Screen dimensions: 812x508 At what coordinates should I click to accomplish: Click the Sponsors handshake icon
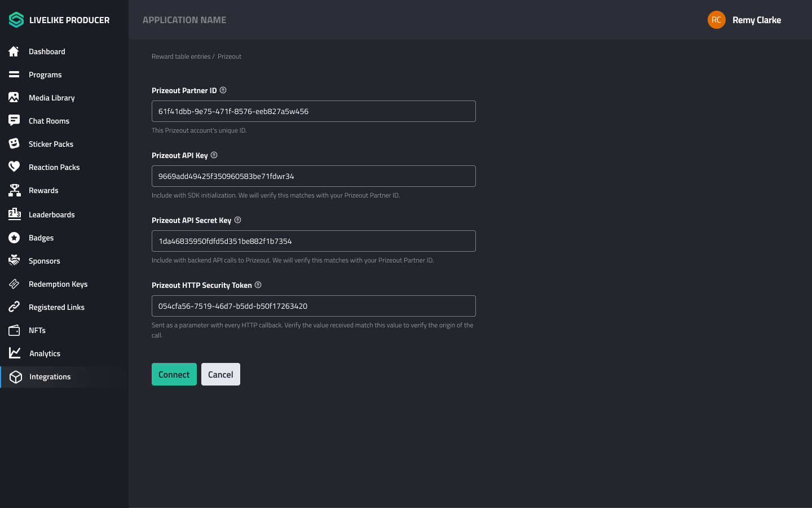point(14,261)
